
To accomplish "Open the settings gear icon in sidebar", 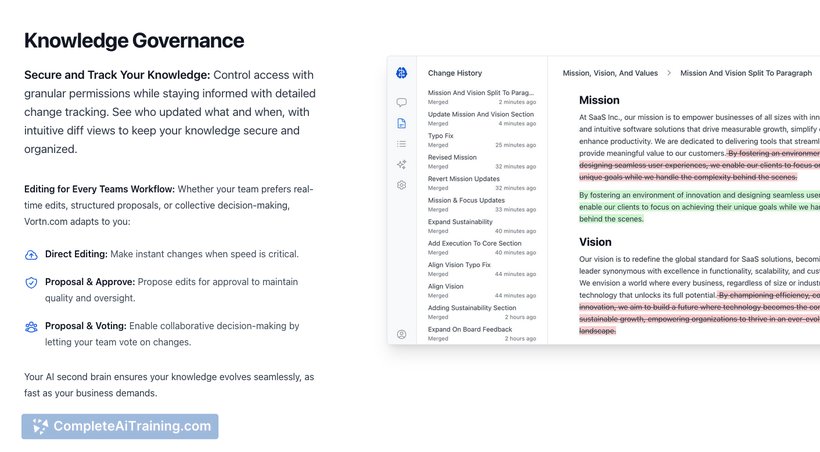I will tap(402, 185).
